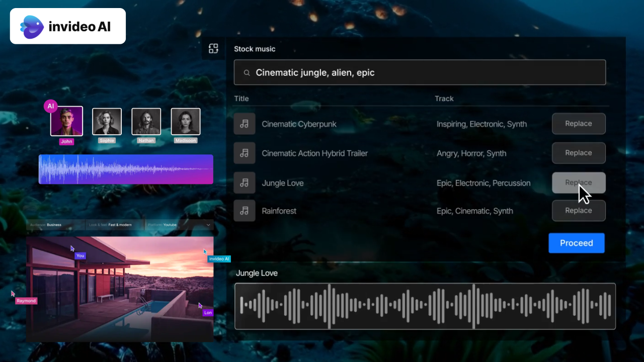Replace track with Rainforest

tap(578, 211)
